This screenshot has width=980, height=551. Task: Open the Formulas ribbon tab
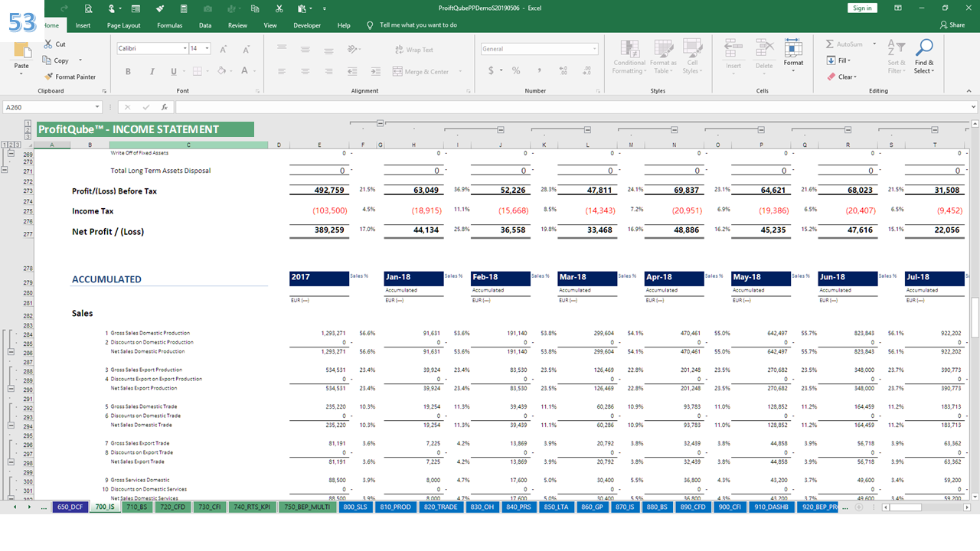click(169, 25)
